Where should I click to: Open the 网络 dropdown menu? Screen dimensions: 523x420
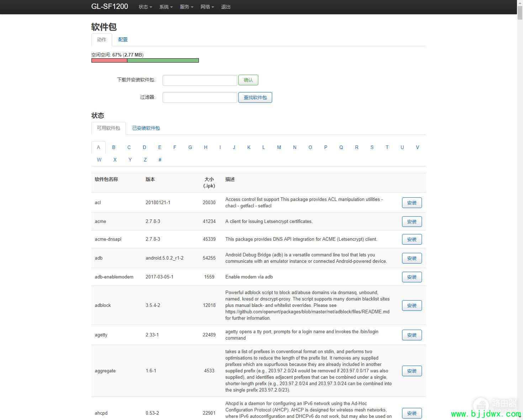[x=207, y=7]
